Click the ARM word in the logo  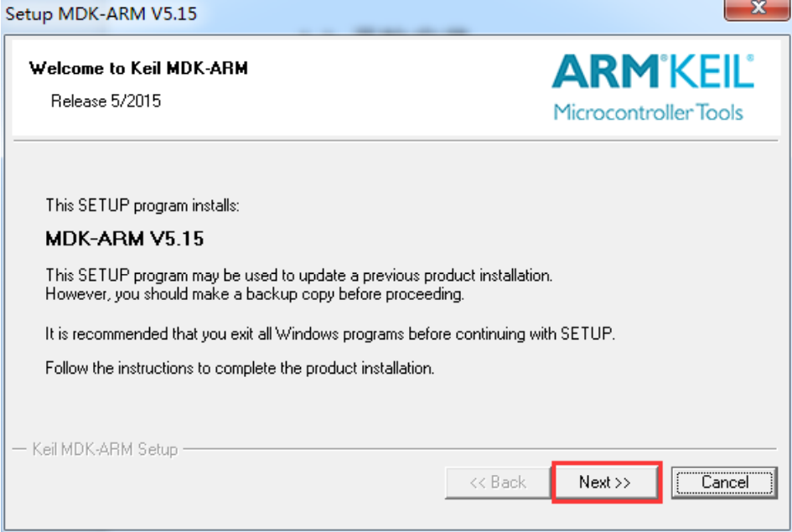[606, 71]
